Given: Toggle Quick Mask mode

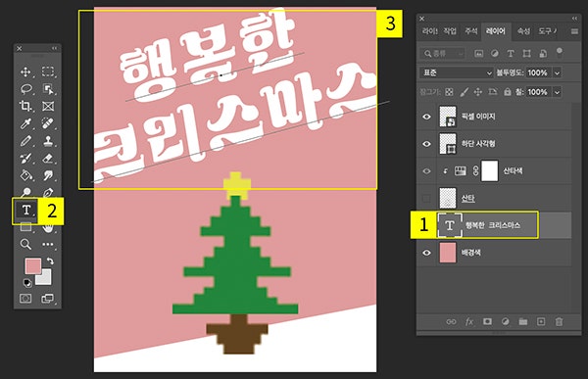Looking at the screenshot, I should (x=25, y=299).
